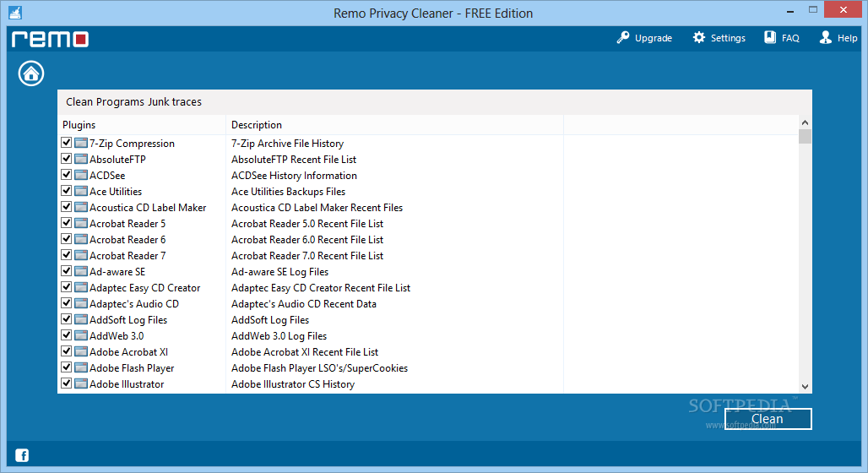Click the Acrobat Reader 7 plugin icon
This screenshot has height=473, width=868.
(81, 255)
